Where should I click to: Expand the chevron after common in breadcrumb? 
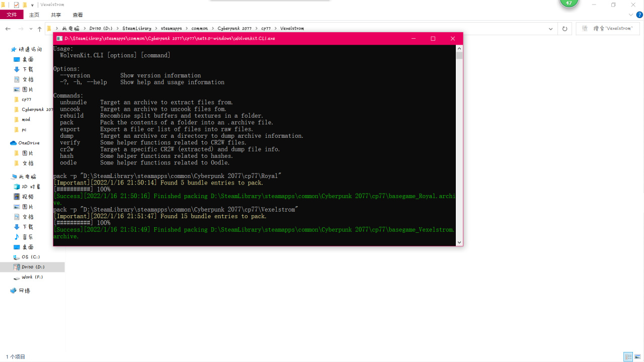[x=213, y=29]
